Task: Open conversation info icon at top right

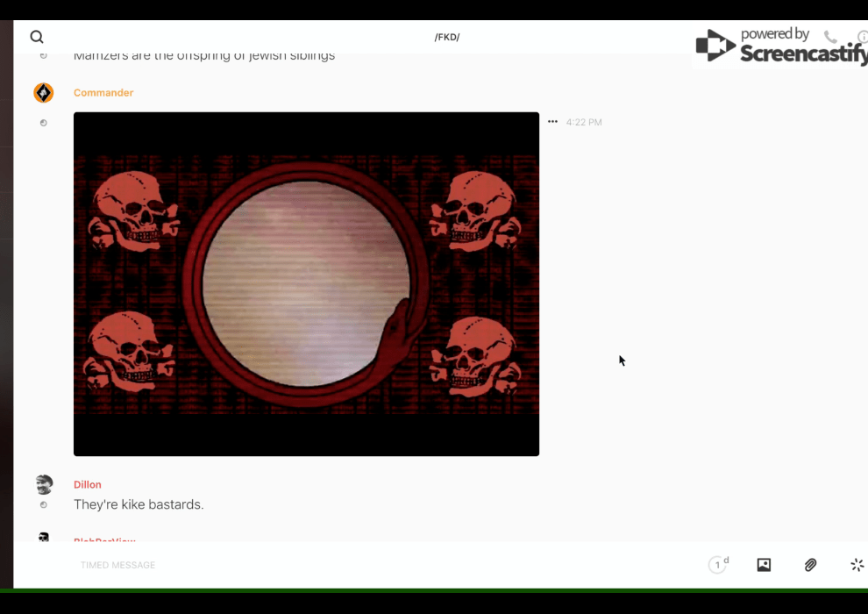Action: point(863,37)
